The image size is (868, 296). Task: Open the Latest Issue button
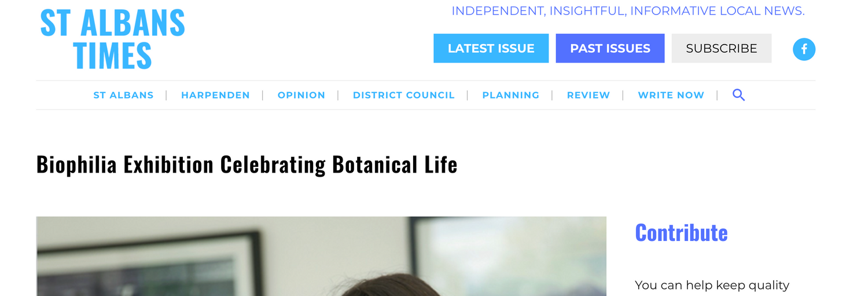pyautogui.click(x=491, y=49)
